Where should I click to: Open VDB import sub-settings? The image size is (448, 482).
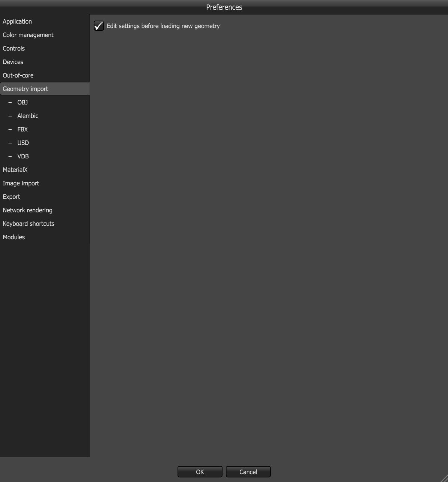pyautogui.click(x=44, y=156)
